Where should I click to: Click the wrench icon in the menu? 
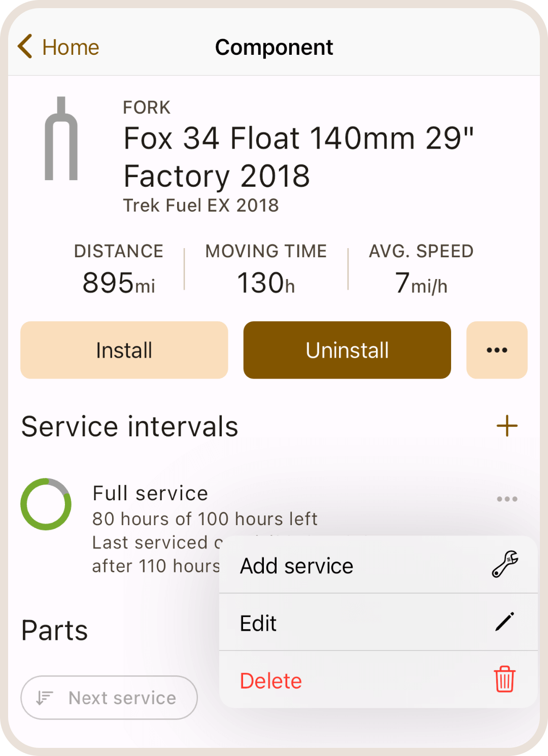coord(504,564)
